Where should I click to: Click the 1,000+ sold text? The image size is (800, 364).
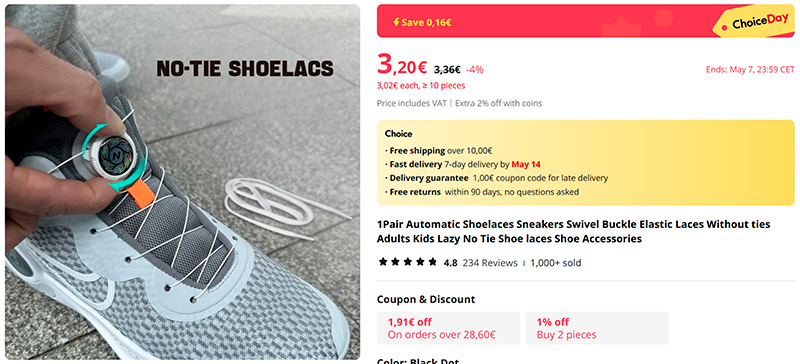[x=556, y=263]
